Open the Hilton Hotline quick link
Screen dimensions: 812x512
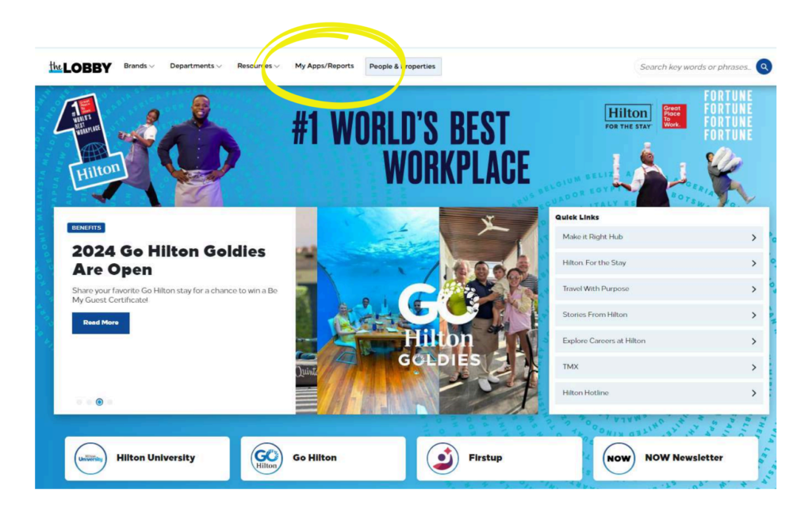pyautogui.click(x=659, y=393)
